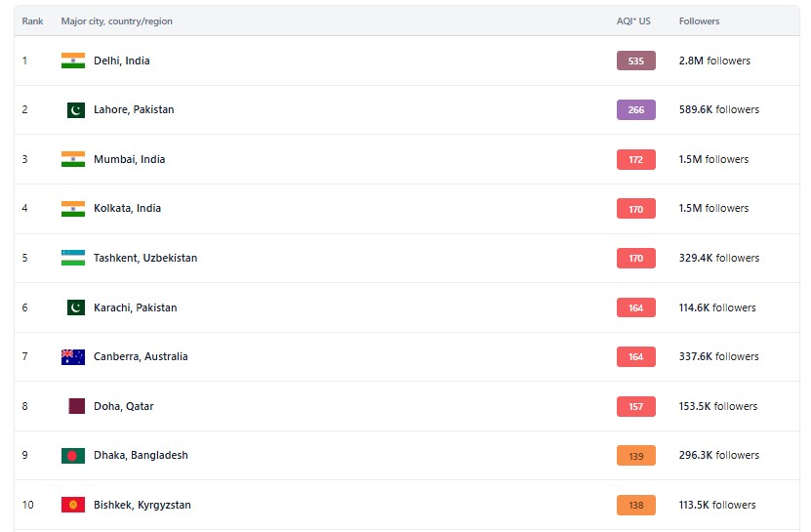Click the Kyrgyzstan flag beside Bishkek
The image size is (811, 532).
pyautogui.click(x=73, y=505)
